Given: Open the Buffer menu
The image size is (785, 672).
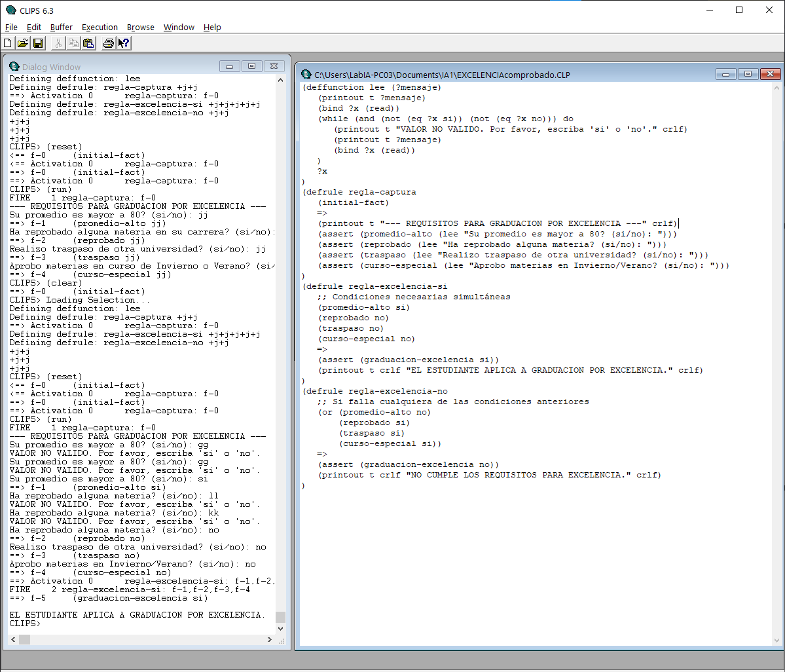Looking at the screenshot, I should pos(61,27).
